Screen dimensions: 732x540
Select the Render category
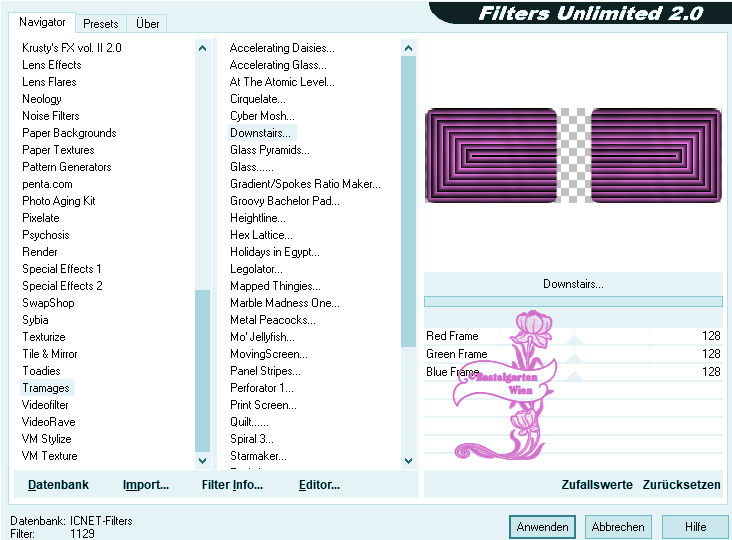pyautogui.click(x=40, y=252)
